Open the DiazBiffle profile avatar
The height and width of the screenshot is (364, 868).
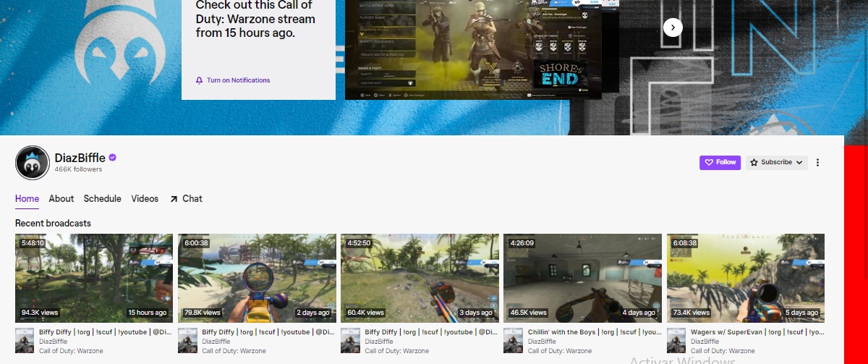32,162
